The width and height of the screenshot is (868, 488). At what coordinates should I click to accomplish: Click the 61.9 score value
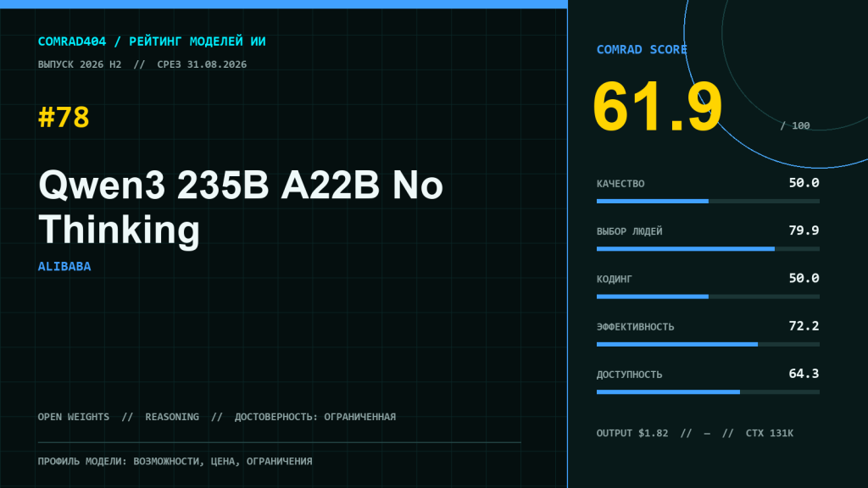click(x=657, y=106)
